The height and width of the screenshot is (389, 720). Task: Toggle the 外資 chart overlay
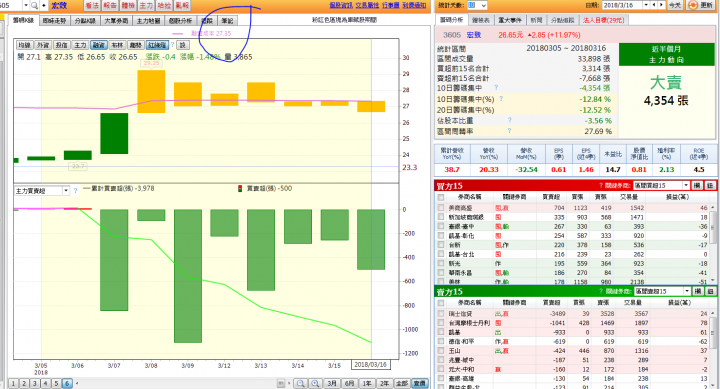[43, 45]
